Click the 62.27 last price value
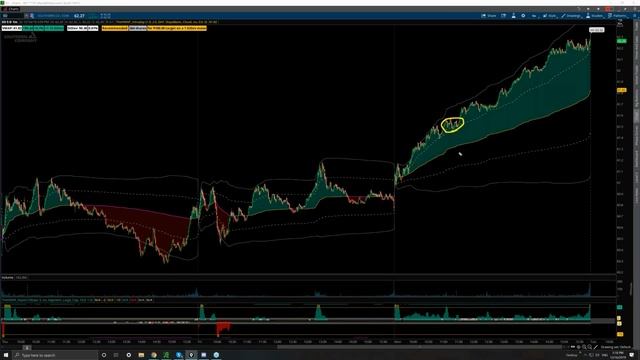Image resolution: width=640 pixels, height=360 pixels. 79,16
